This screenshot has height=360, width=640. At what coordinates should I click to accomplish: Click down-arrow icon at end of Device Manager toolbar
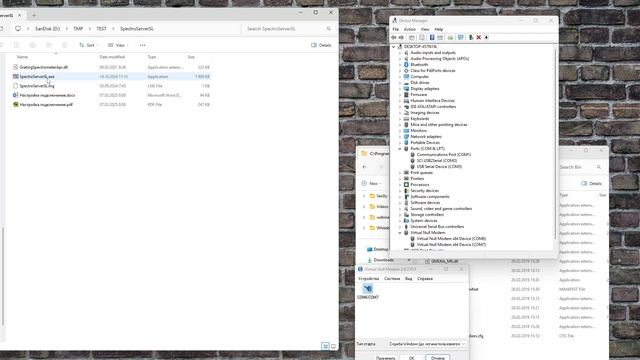click(487, 38)
